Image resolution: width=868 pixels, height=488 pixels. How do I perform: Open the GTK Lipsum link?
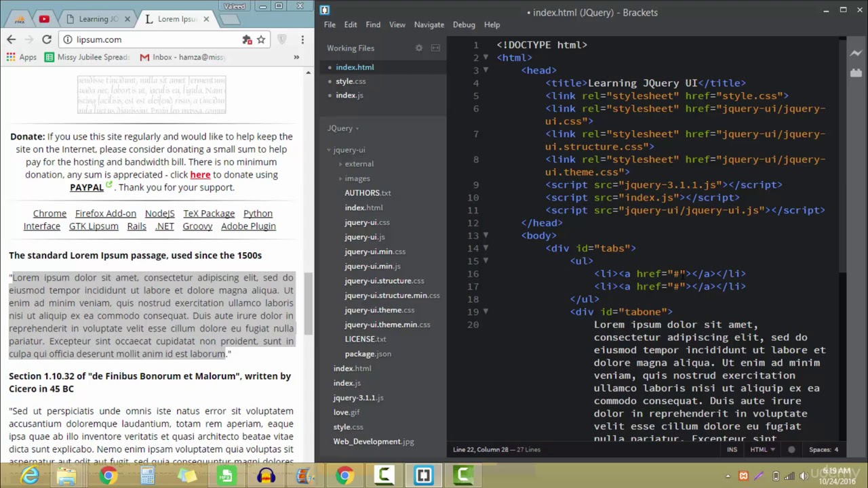click(94, 226)
